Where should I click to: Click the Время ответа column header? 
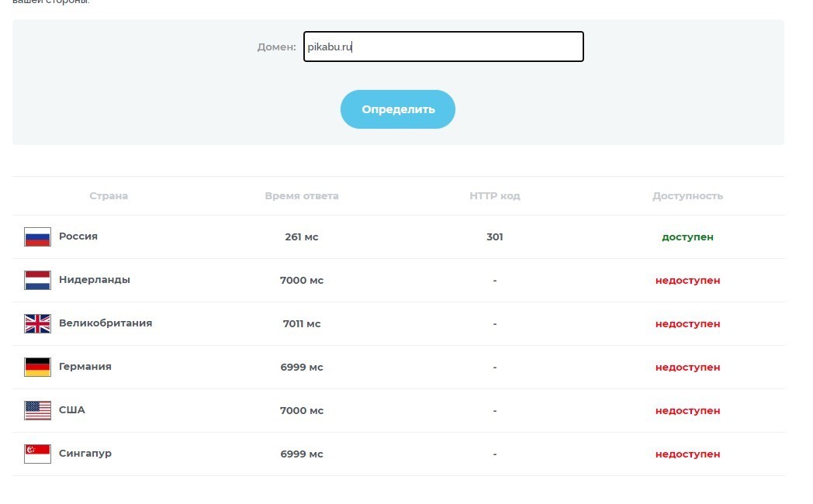(302, 196)
